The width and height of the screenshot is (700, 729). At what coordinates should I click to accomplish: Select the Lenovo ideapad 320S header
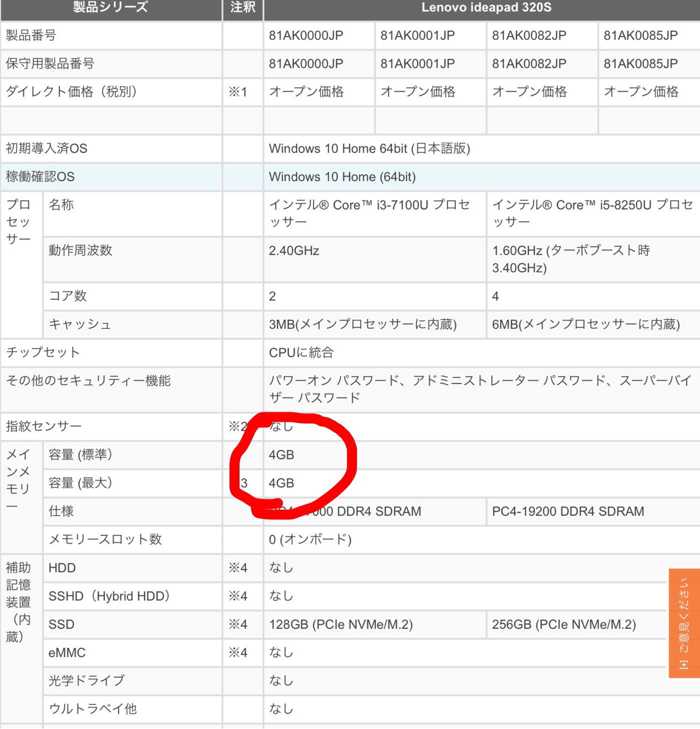(486, 8)
